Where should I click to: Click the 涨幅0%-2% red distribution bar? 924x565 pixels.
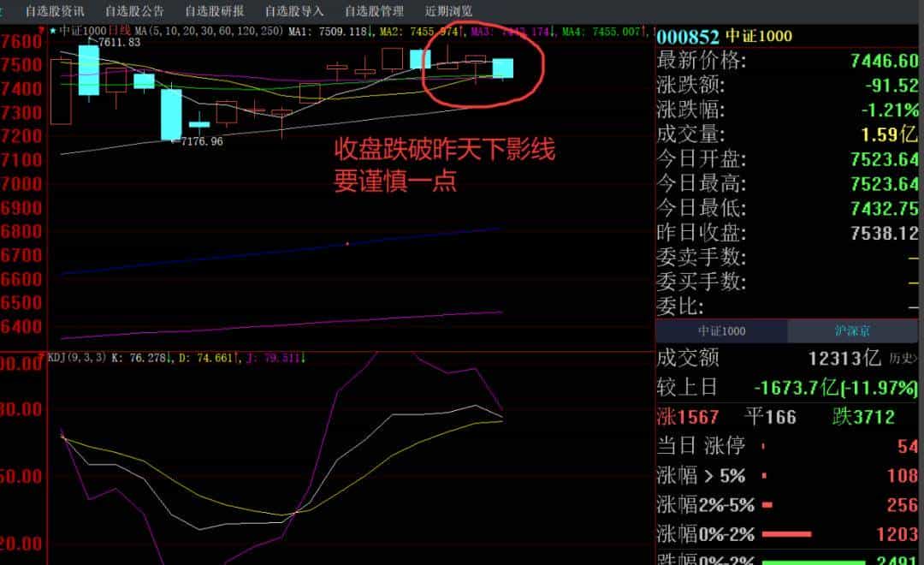tap(785, 534)
